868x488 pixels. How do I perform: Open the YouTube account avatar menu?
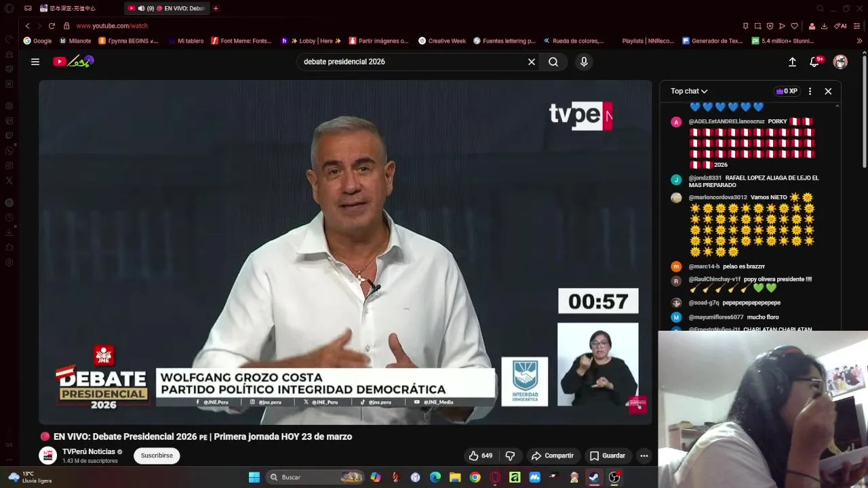pos(840,62)
